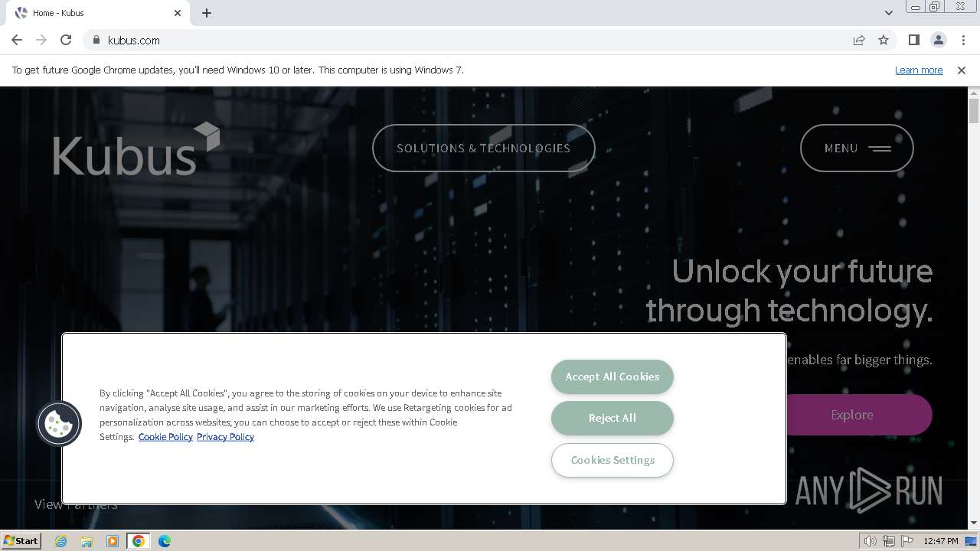Open the Learn more link
This screenshot has height=551, width=980.
tap(919, 70)
